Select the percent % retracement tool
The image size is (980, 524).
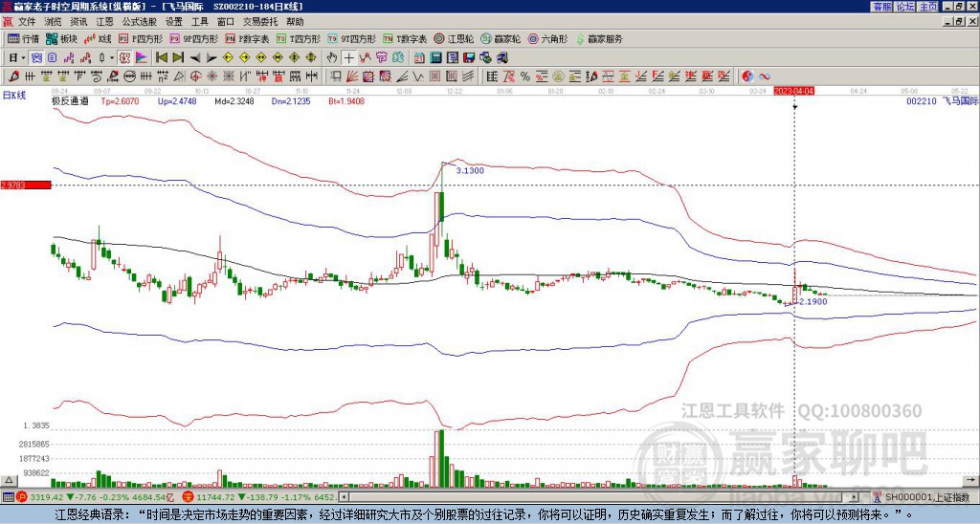(525, 76)
